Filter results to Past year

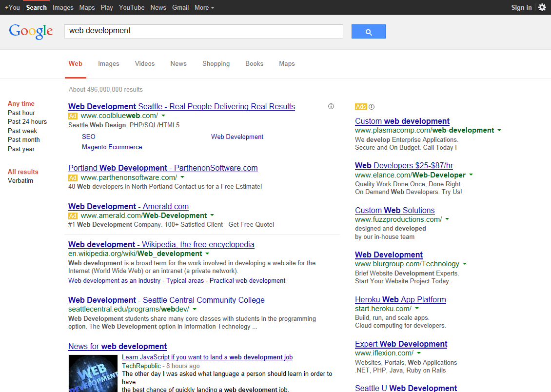[x=21, y=149]
